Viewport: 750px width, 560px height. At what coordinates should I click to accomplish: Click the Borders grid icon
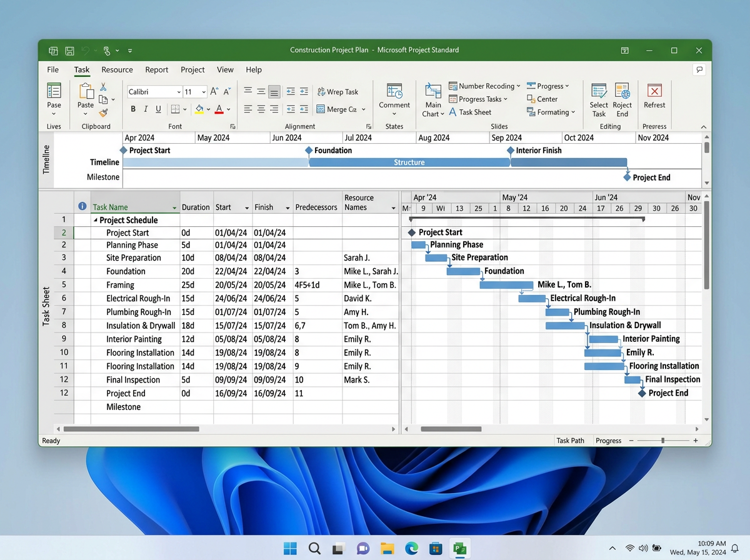(x=175, y=109)
